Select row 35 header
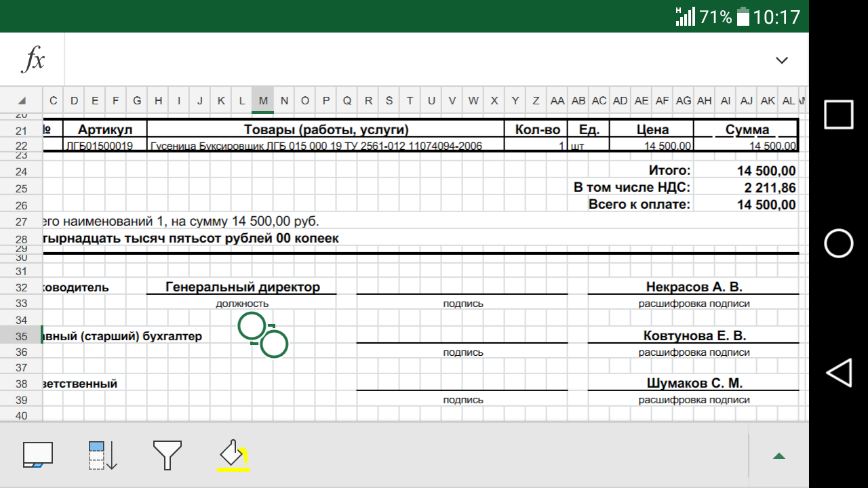 click(x=21, y=335)
